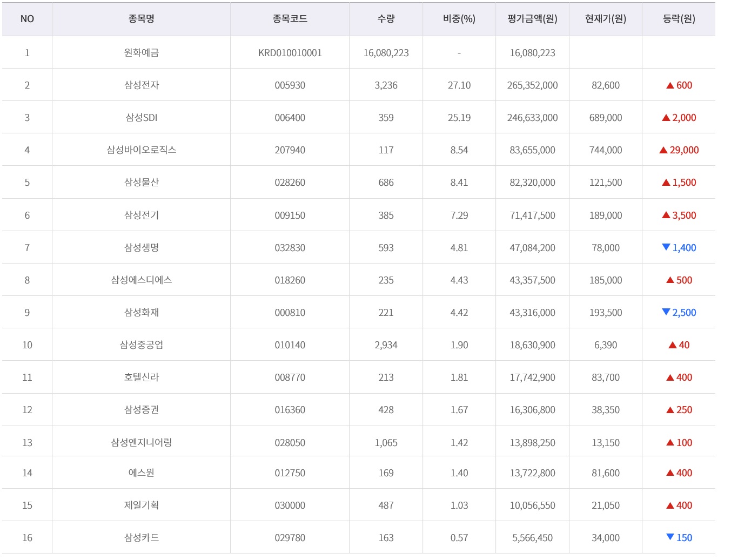Image resolution: width=731 pixels, height=560 pixels.
Task: Click current price 6,390
Action: [x=605, y=345]
